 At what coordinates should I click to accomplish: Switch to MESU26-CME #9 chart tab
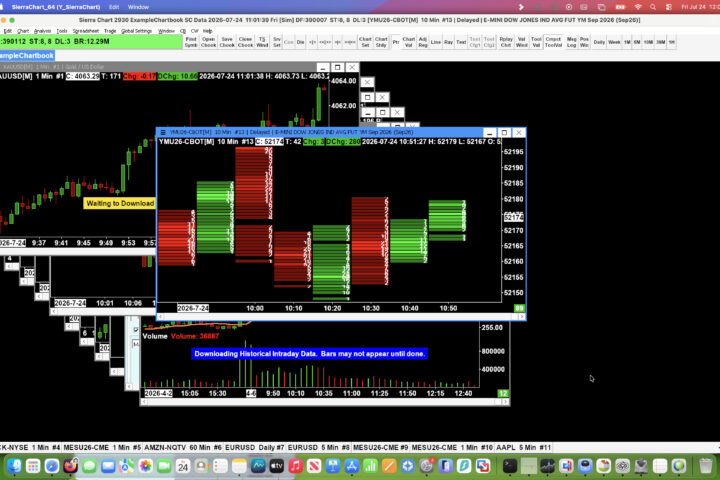point(380,447)
